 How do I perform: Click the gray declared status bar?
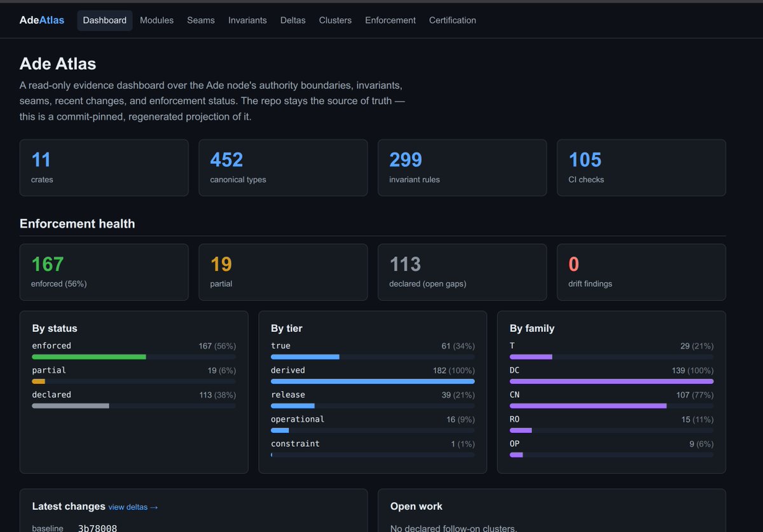[71, 406]
